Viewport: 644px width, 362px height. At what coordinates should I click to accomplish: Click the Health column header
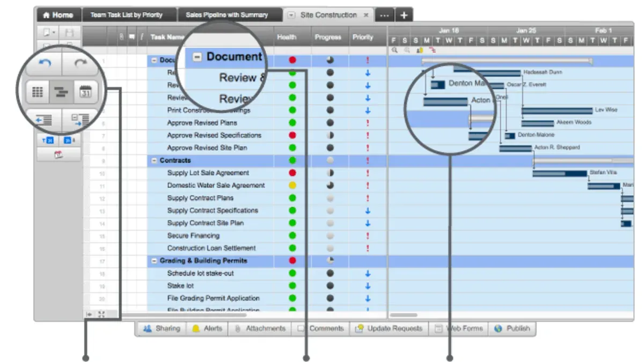pos(292,37)
